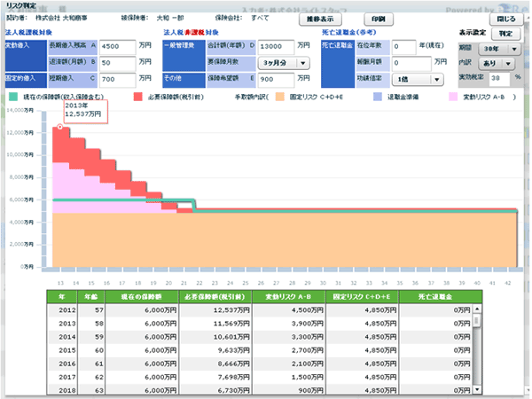Click the 法人税課税対象 section heading
This screenshot has height=399, width=532.
(x=29, y=33)
